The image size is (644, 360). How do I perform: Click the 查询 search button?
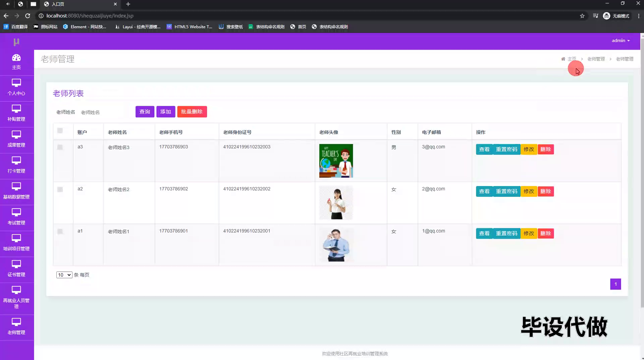pos(145,111)
